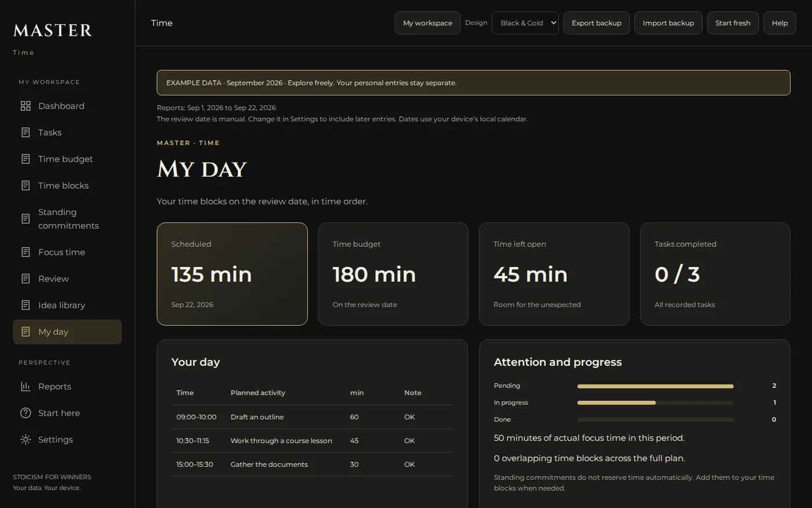Click Export backup button
This screenshot has width=812, height=508.
(x=596, y=23)
